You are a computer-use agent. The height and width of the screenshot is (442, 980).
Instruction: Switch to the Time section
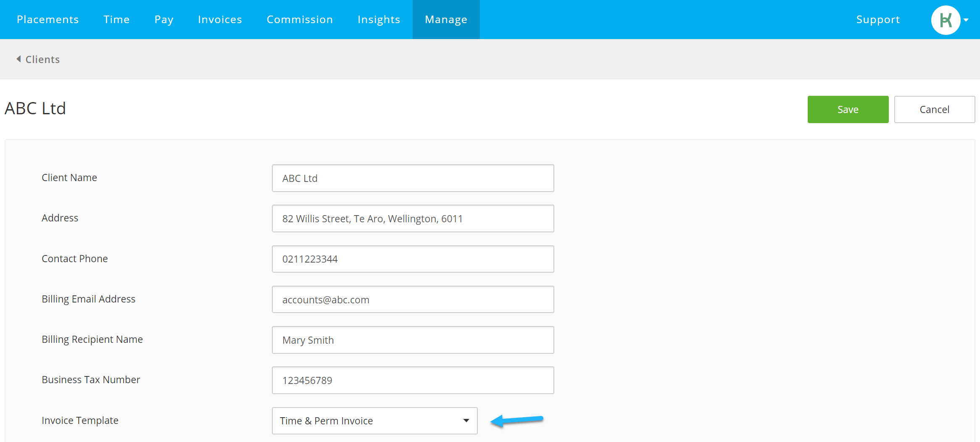116,20
